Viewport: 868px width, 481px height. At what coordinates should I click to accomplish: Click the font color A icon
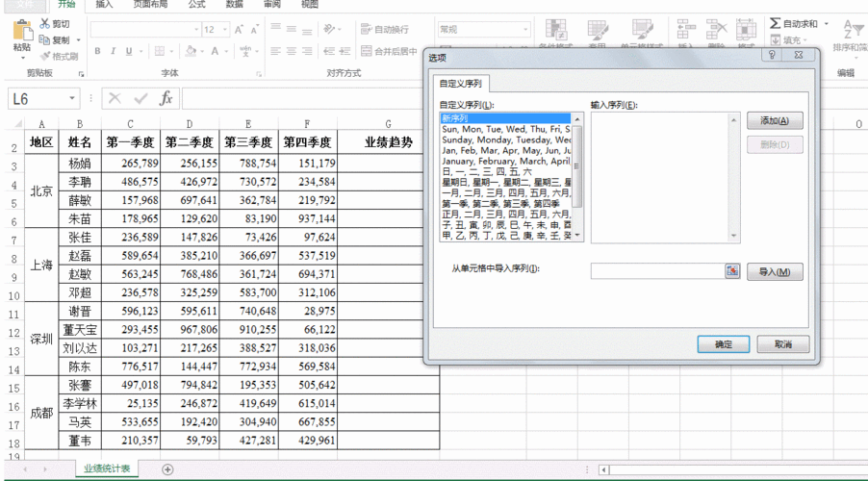[215, 52]
